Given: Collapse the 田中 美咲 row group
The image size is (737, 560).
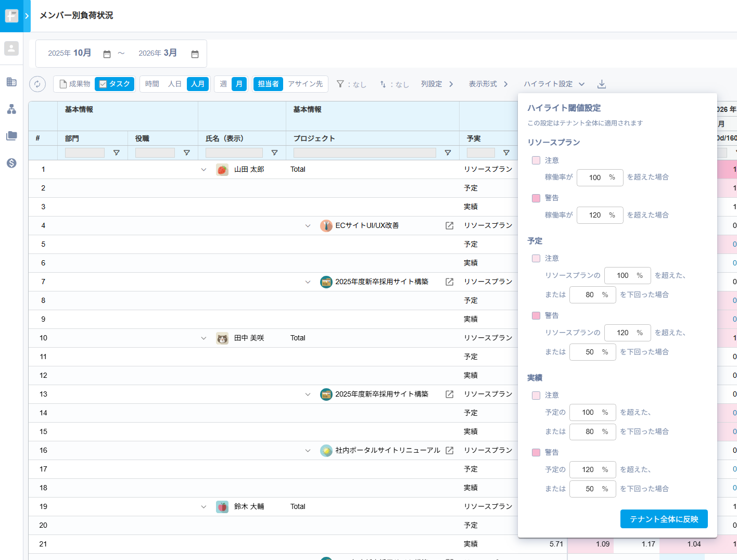Looking at the screenshot, I should tap(204, 338).
